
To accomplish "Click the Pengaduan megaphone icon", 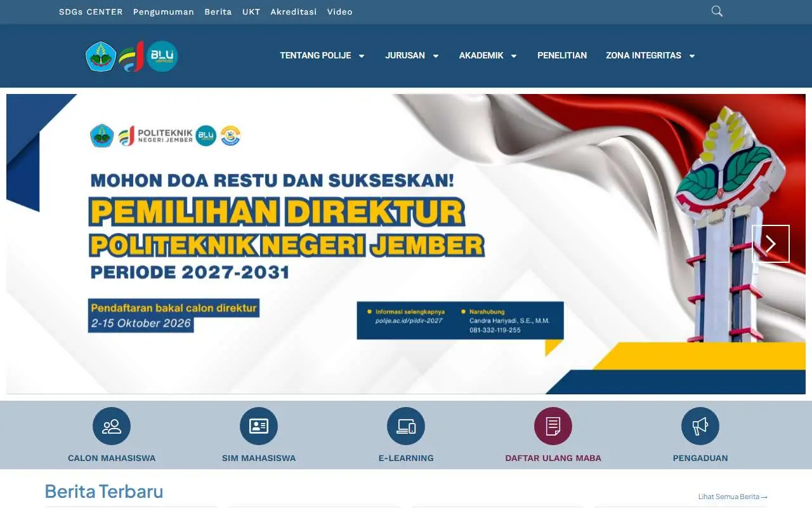I will [700, 426].
